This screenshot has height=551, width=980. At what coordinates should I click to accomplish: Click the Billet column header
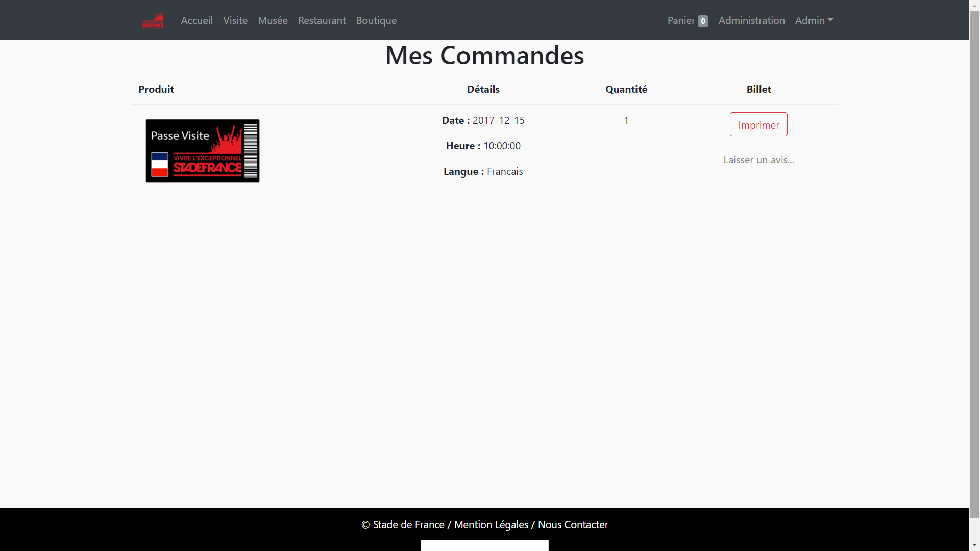(758, 89)
